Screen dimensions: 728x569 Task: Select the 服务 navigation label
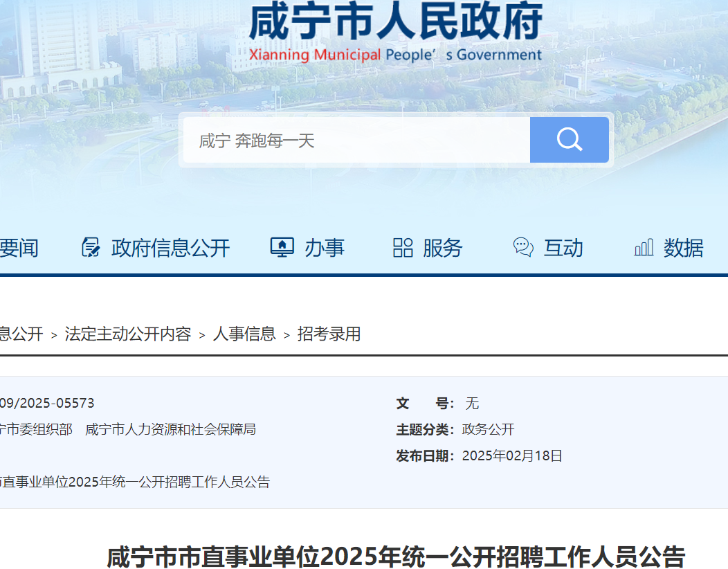point(443,248)
